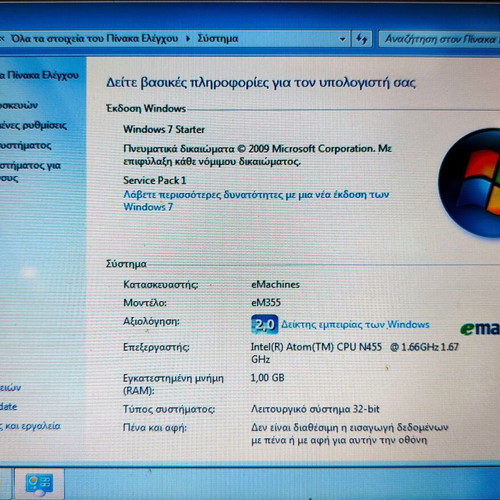Image resolution: width=500 pixels, height=500 pixels.
Task: Expand the breadcrumb arrow before Σύστημα
Action: pyautogui.click(x=188, y=39)
